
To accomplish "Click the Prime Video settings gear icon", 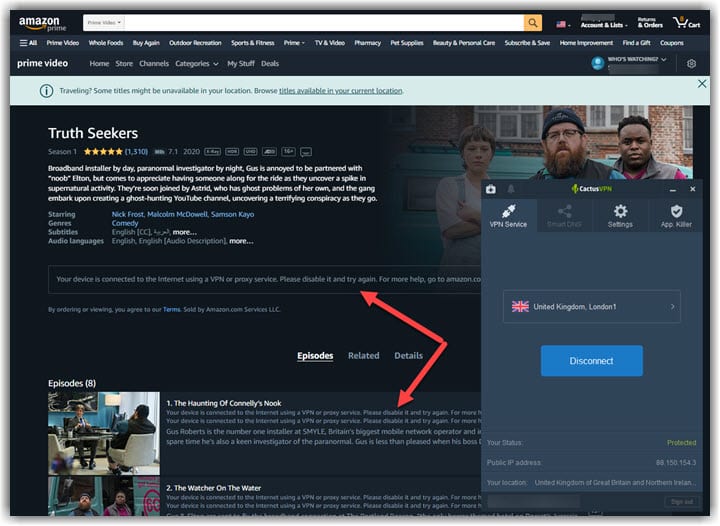I will (x=691, y=64).
